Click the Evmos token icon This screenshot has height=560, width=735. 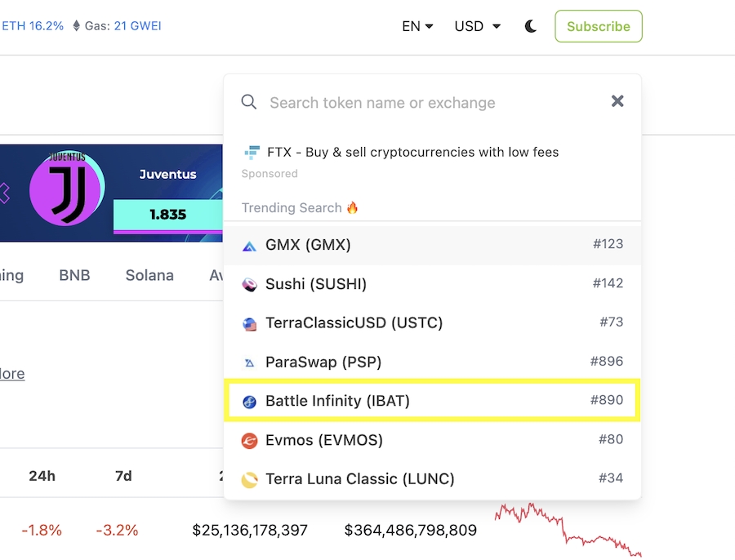coord(249,441)
